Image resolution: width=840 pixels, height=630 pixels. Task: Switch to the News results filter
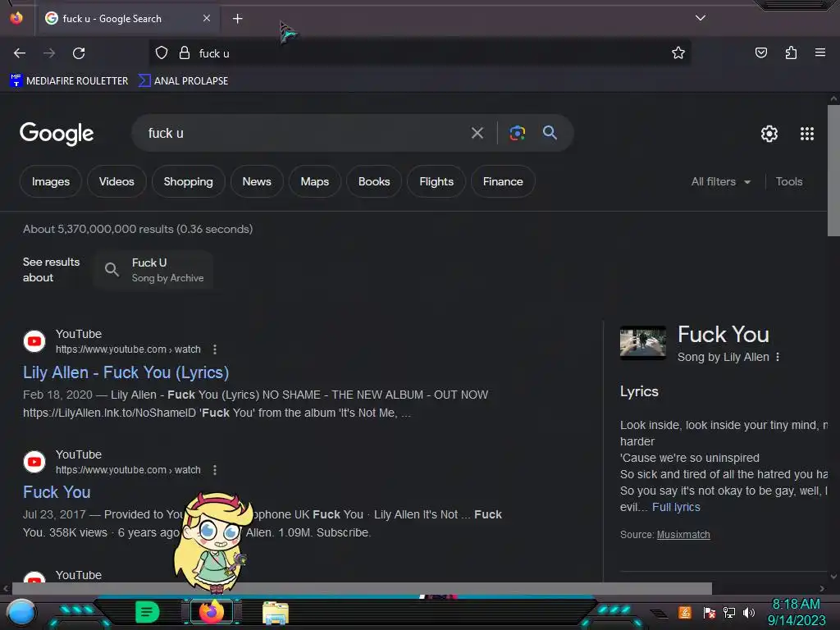(257, 181)
